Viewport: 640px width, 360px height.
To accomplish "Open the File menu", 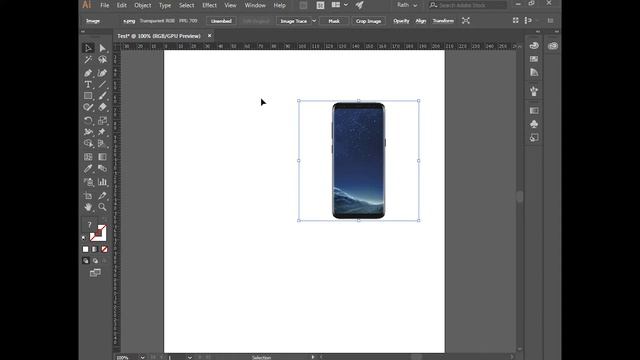I will coord(105,5).
